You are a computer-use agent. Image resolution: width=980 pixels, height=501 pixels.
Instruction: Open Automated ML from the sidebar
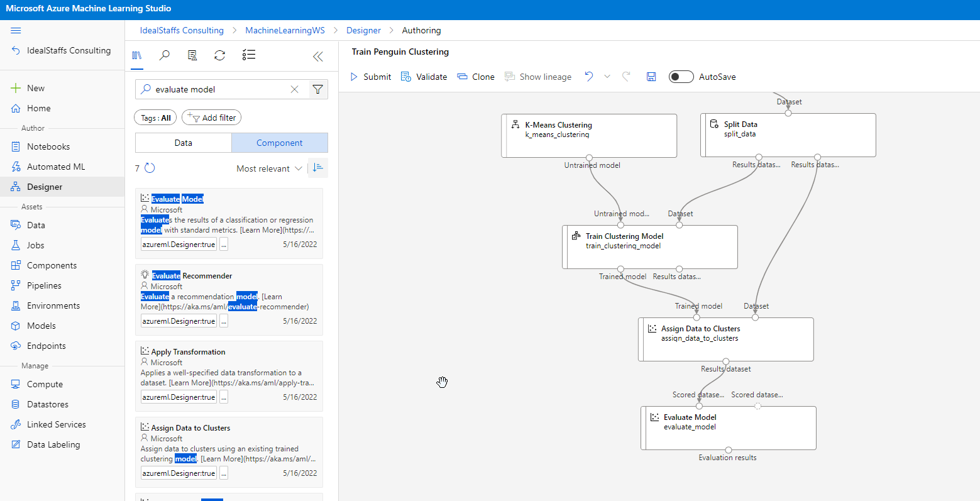tap(56, 167)
